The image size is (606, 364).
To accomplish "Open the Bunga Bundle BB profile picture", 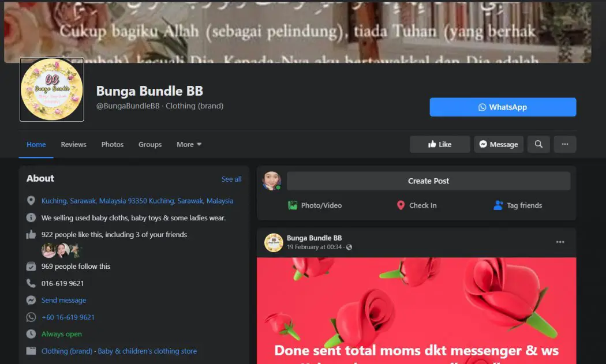I will click(52, 89).
